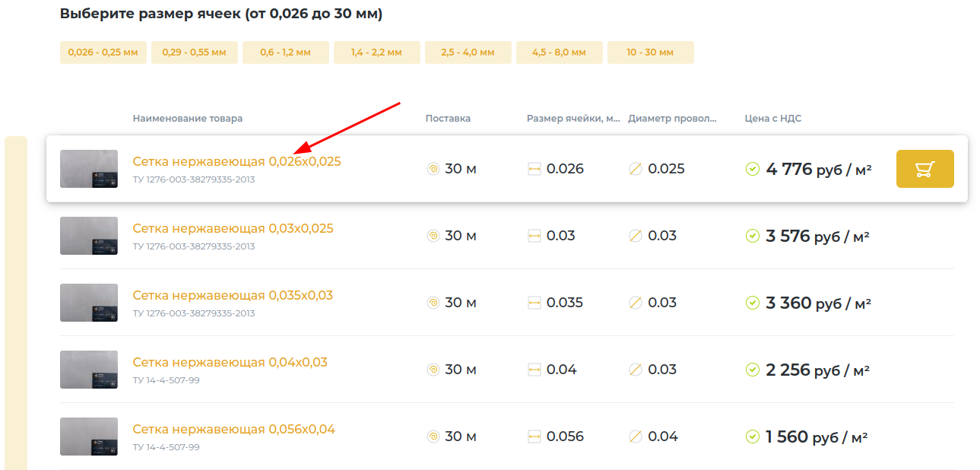This screenshot has height=470, width=980.
Task: Click the Поставка column header
Action: click(x=448, y=119)
